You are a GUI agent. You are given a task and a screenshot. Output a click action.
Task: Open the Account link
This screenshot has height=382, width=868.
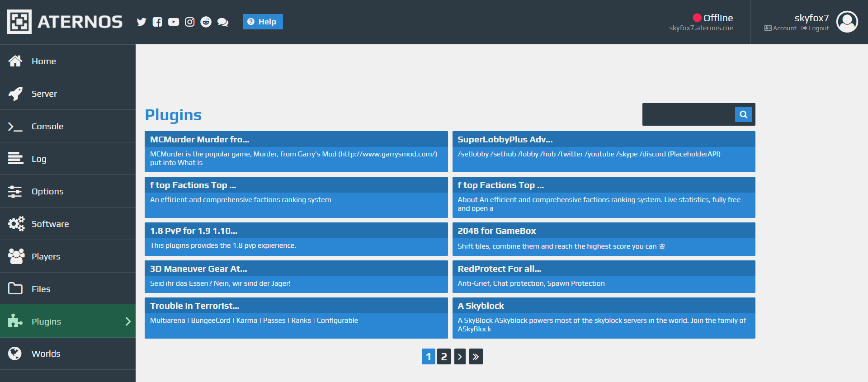coord(780,28)
